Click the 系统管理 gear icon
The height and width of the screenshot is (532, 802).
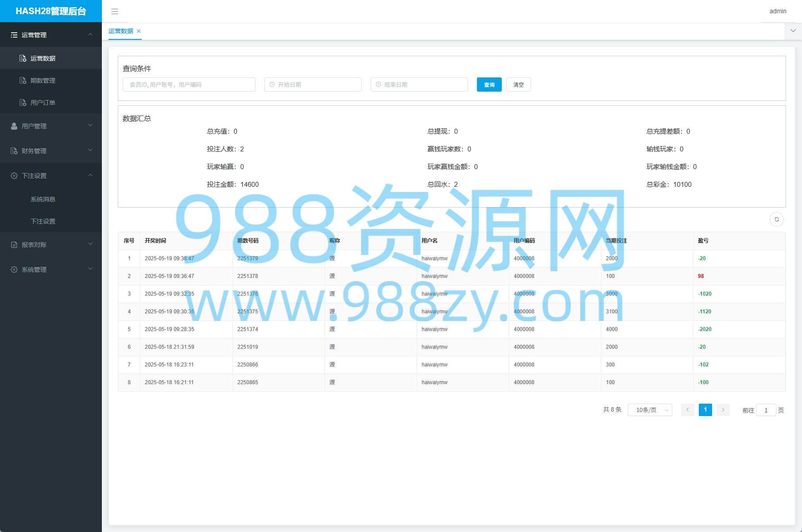(14, 270)
